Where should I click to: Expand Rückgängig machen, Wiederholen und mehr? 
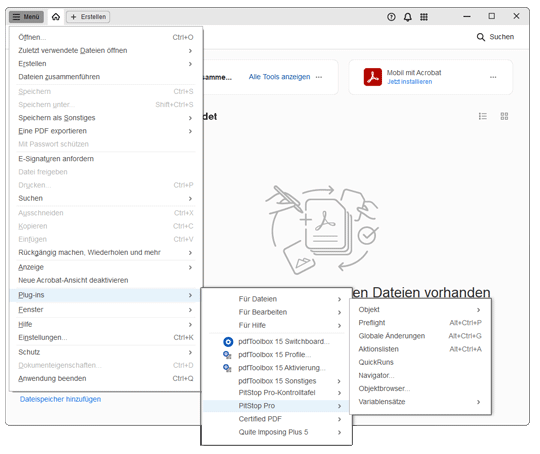(x=105, y=252)
